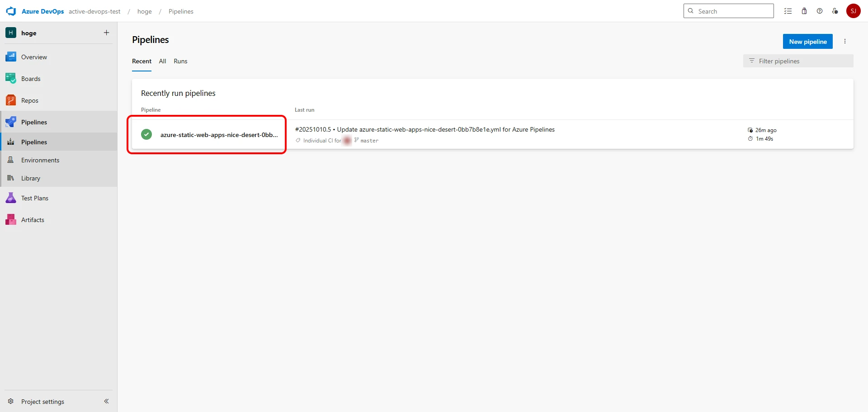This screenshot has height=412, width=868.
Task: Open the User settings icon
Action: click(x=835, y=11)
